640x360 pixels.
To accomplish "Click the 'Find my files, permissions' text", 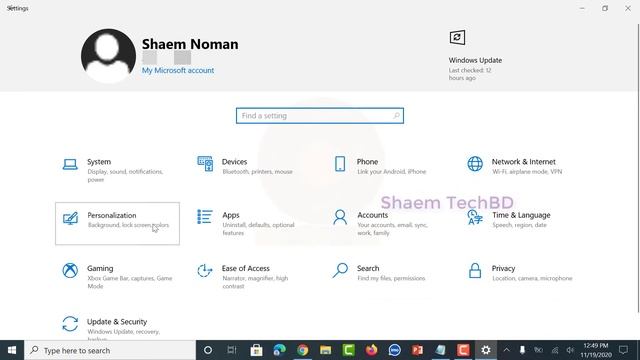I will pyautogui.click(x=391, y=278).
